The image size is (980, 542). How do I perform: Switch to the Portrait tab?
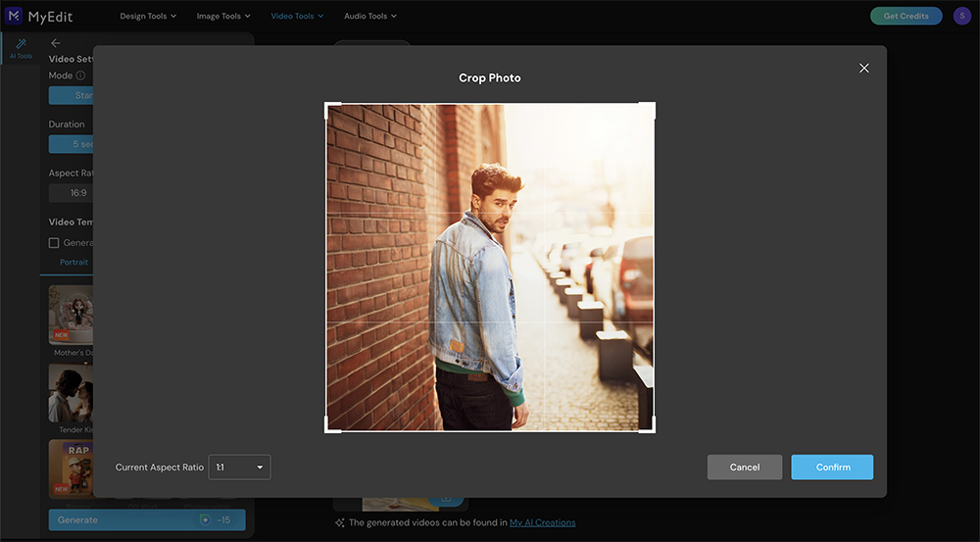point(73,262)
